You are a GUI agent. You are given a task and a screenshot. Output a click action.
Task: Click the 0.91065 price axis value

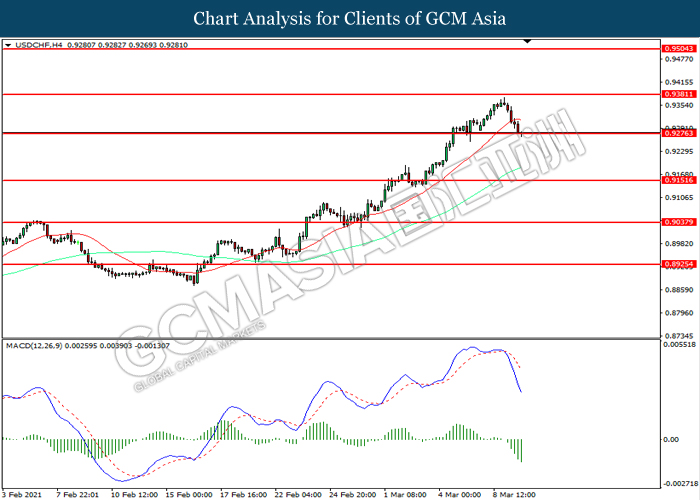click(x=679, y=197)
